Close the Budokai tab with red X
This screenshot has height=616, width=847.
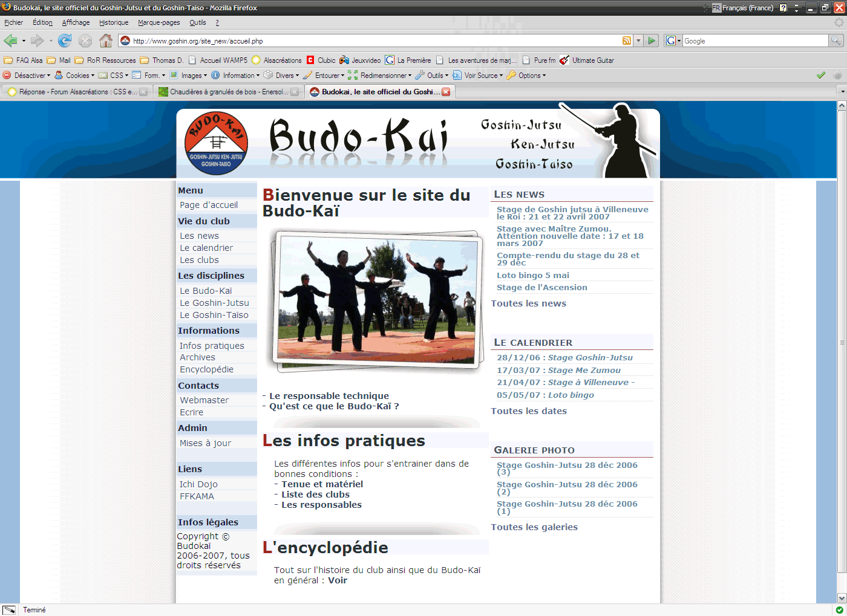pyautogui.click(x=446, y=92)
